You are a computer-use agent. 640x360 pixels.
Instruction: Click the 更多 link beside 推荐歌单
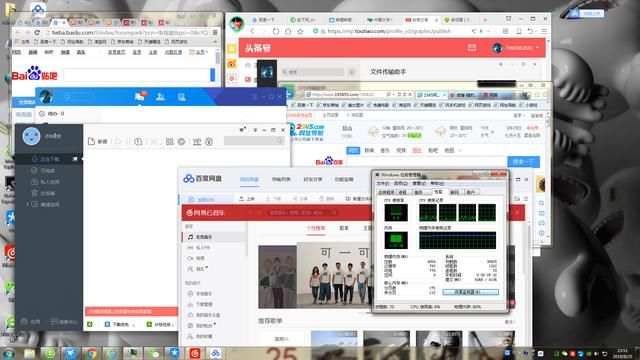pos(509,322)
